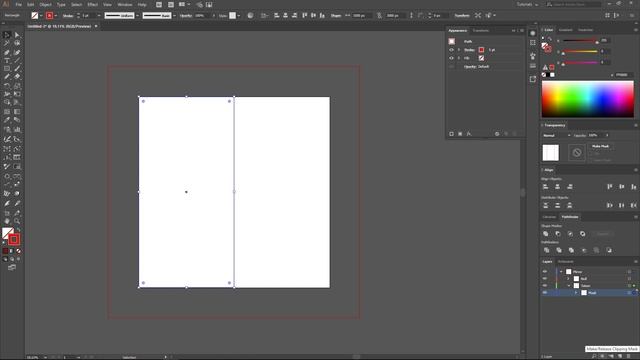
Task: Toggle visibility of the highlighted layer row
Action: [544, 293]
